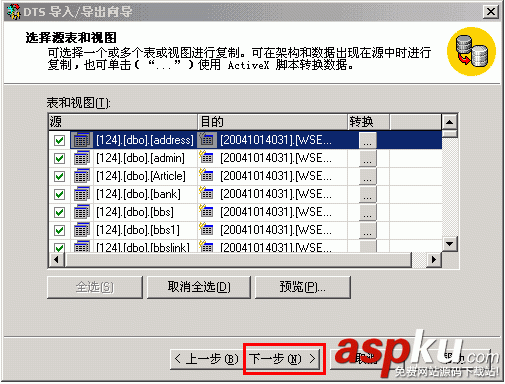Click the 源 column header
Screen dimensions: 505x384
point(123,122)
